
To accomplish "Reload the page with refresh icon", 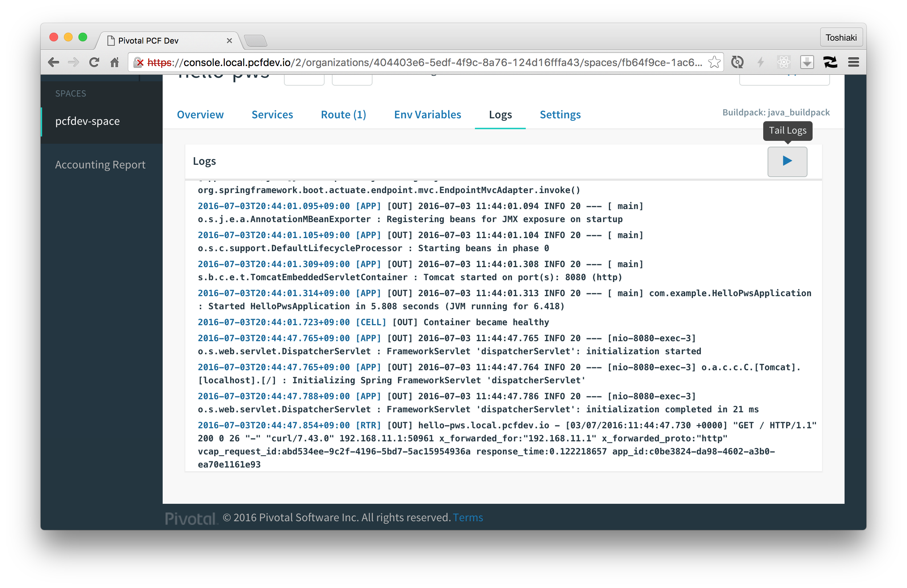I will [94, 62].
